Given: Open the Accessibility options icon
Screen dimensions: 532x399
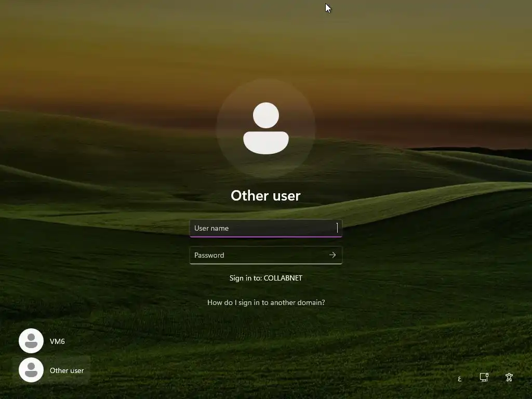Looking at the screenshot, I should (x=509, y=377).
